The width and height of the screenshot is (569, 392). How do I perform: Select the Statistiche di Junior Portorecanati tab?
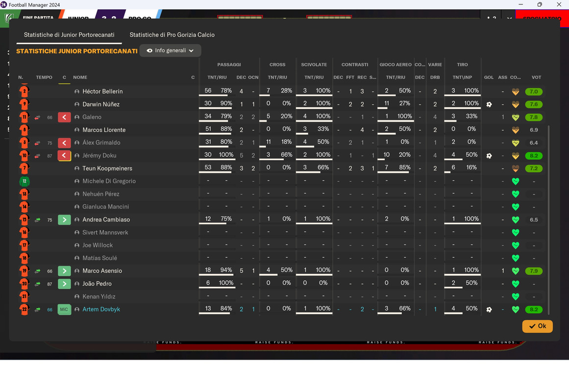(69, 35)
